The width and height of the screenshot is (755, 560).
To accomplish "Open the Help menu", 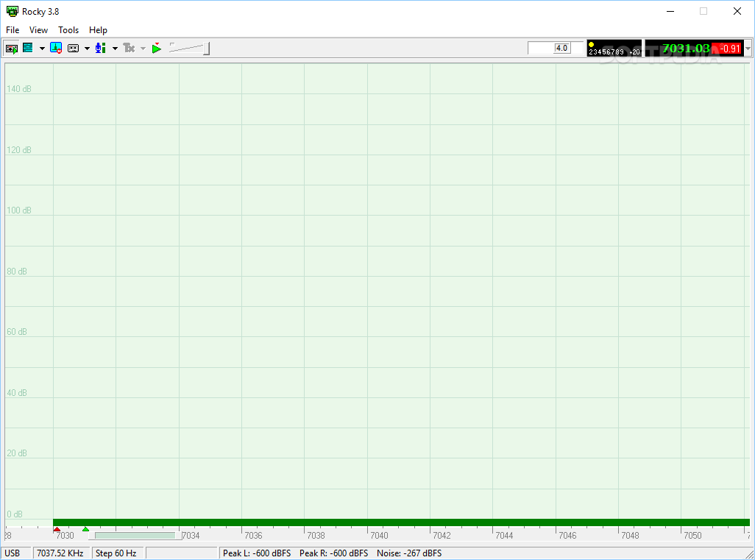I will point(98,30).
